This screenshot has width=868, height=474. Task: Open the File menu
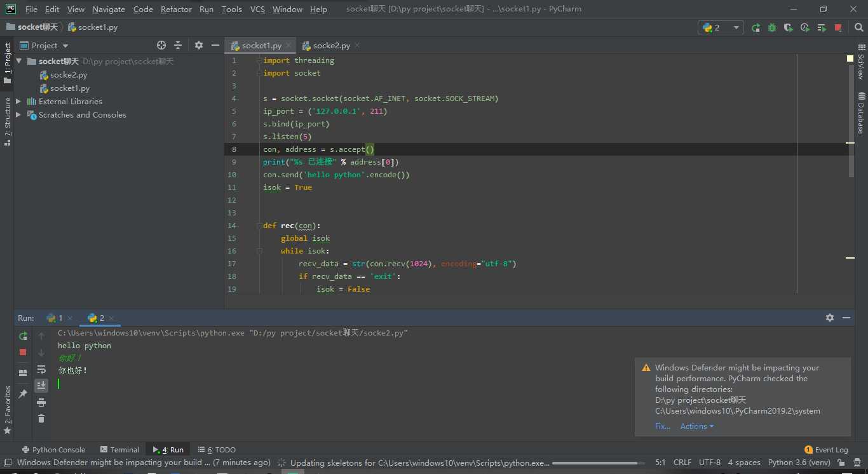point(31,9)
